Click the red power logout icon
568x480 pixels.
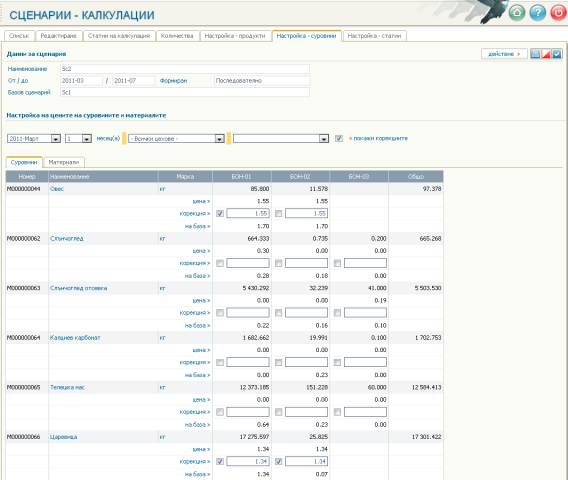pyautogui.click(x=558, y=13)
